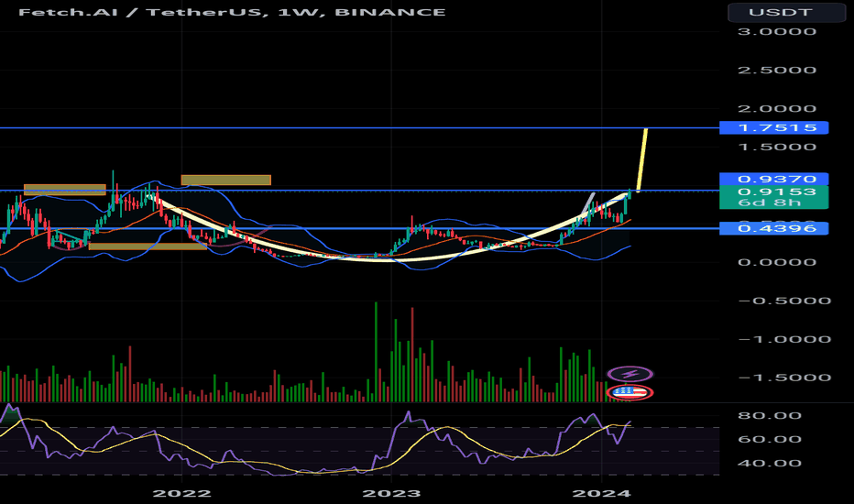The image size is (854, 504).
Task: Click the 2.5000 price axis label
Action: [x=777, y=71]
